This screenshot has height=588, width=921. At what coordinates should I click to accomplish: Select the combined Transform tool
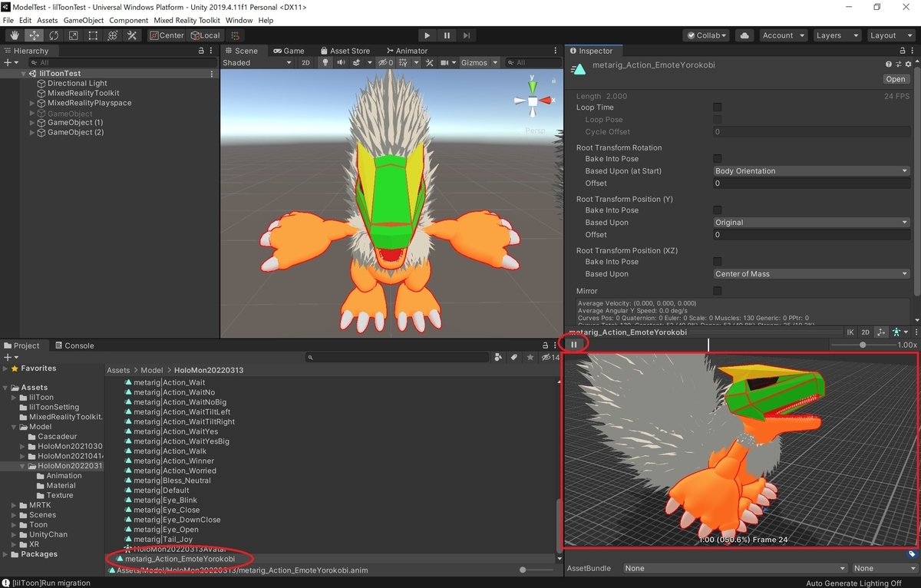(x=112, y=35)
